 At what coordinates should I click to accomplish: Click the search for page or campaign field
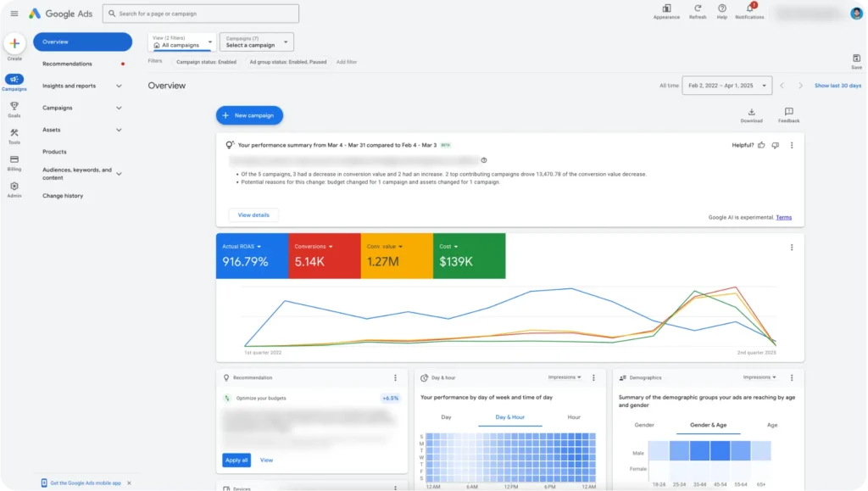tap(201, 14)
